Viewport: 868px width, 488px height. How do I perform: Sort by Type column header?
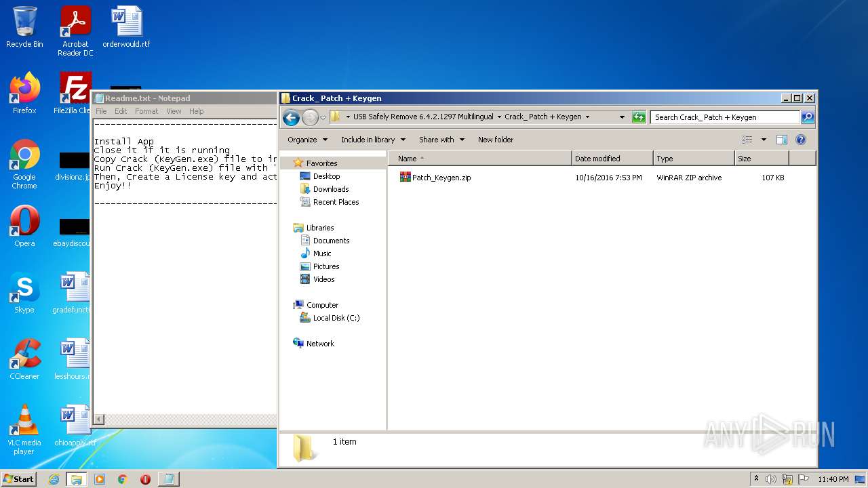694,159
